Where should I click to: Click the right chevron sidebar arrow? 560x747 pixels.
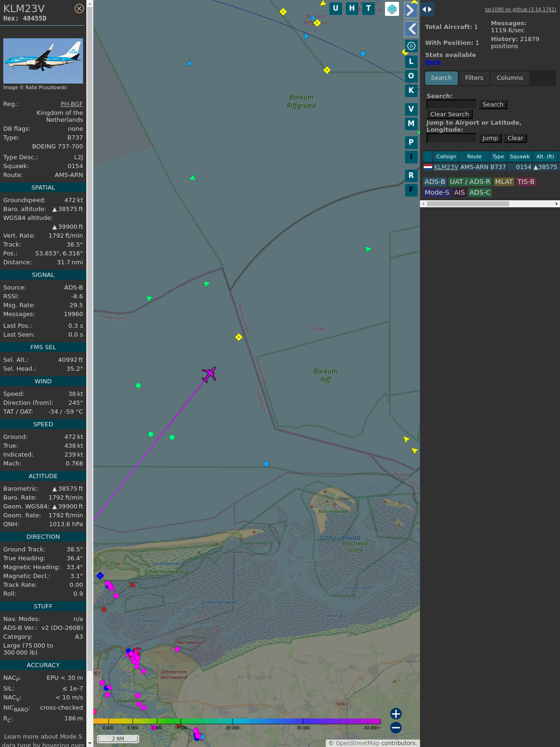(x=411, y=10)
